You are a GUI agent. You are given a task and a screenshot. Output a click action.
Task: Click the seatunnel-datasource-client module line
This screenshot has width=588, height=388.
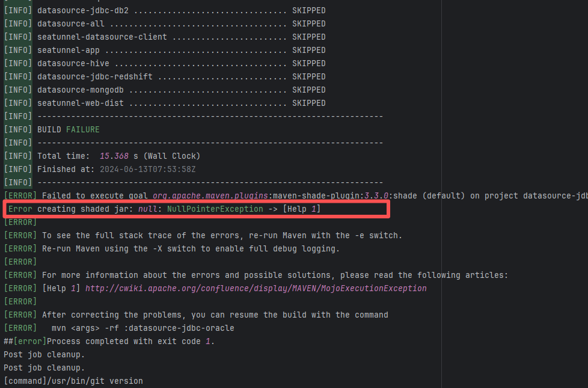(180, 37)
